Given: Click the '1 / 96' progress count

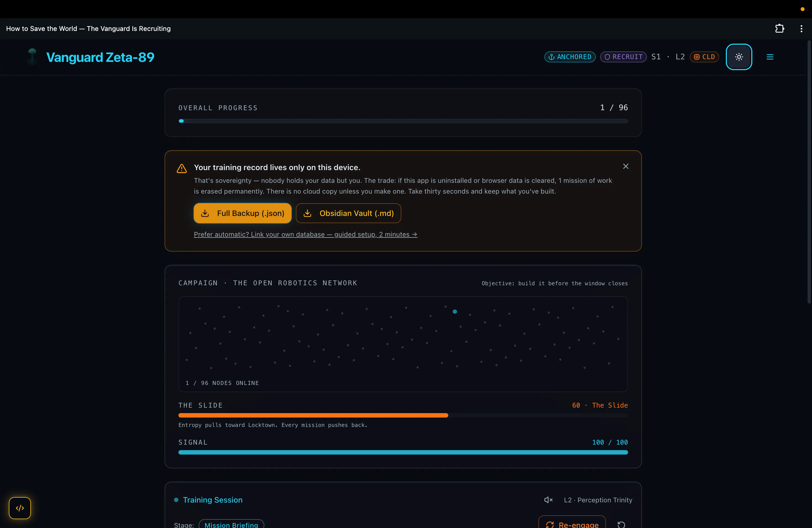Looking at the screenshot, I should click(614, 107).
